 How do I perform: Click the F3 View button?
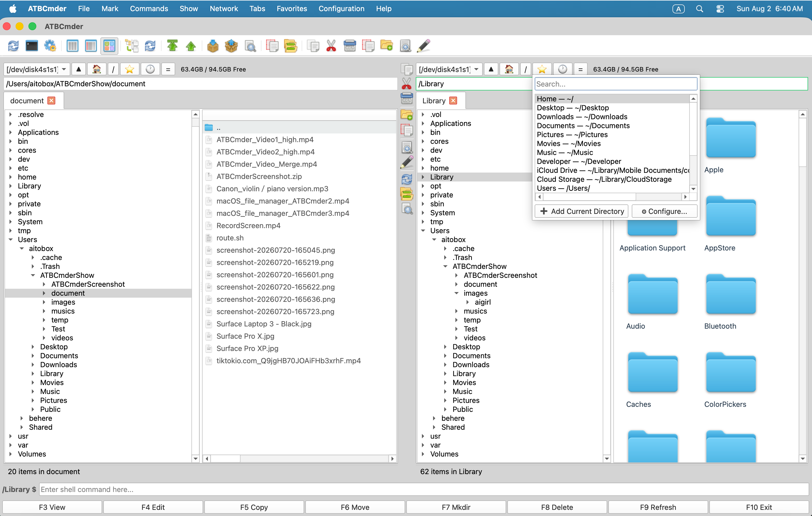pos(52,507)
